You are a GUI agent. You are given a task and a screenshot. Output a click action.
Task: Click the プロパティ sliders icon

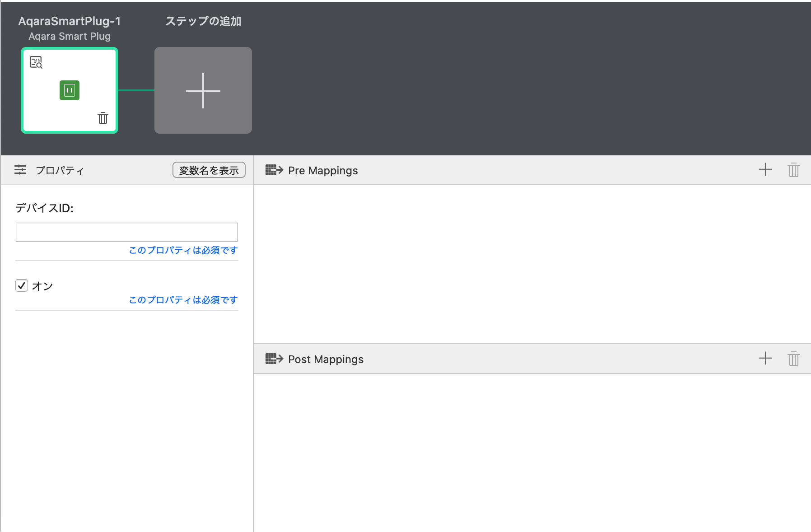(20, 170)
